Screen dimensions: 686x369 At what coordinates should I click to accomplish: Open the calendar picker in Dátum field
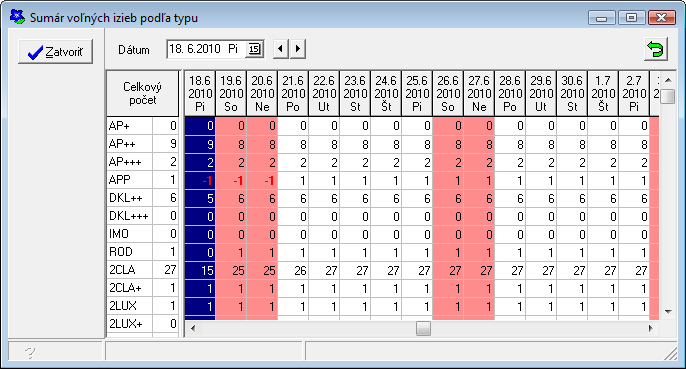tap(254, 49)
